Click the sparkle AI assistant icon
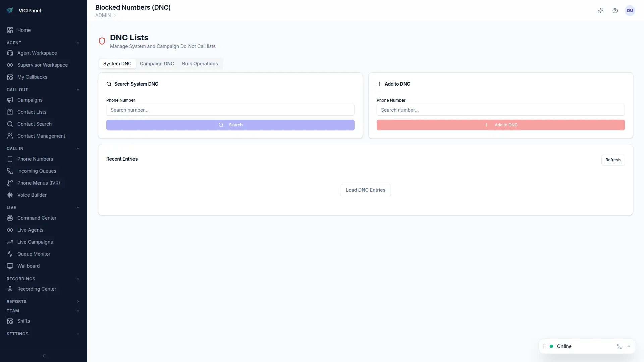 600,11
